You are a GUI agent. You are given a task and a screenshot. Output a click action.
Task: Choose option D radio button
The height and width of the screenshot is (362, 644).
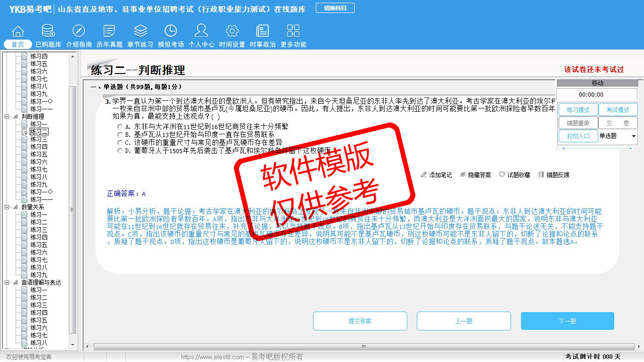pyautogui.click(x=120, y=151)
